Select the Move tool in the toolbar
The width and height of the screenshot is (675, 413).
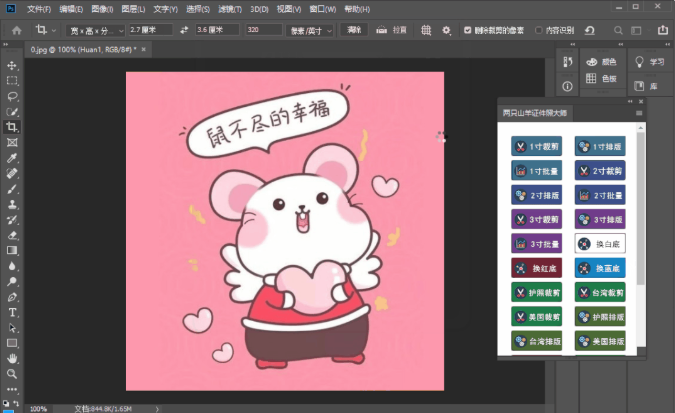click(12, 65)
